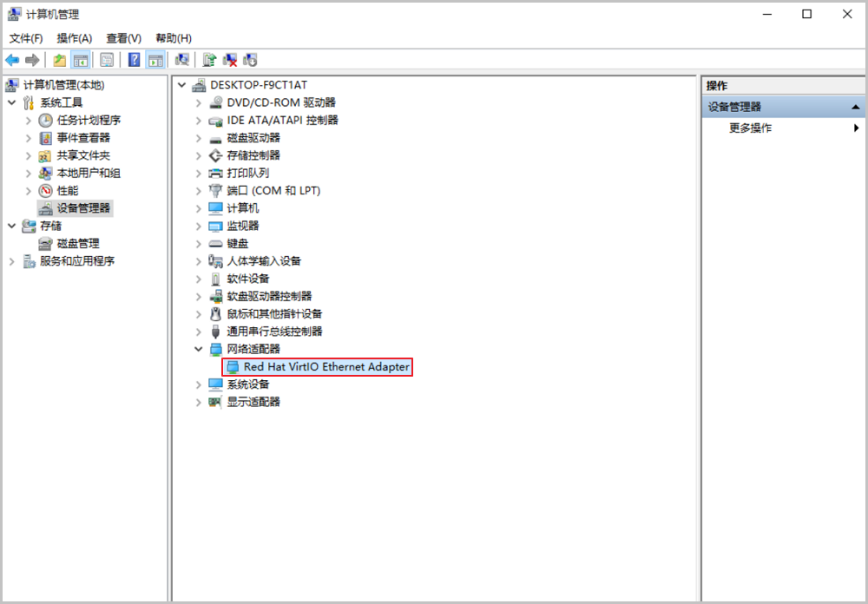The width and height of the screenshot is (868, 604).
Task: Click the up-one-level folder icon
Action: (59, 60)
